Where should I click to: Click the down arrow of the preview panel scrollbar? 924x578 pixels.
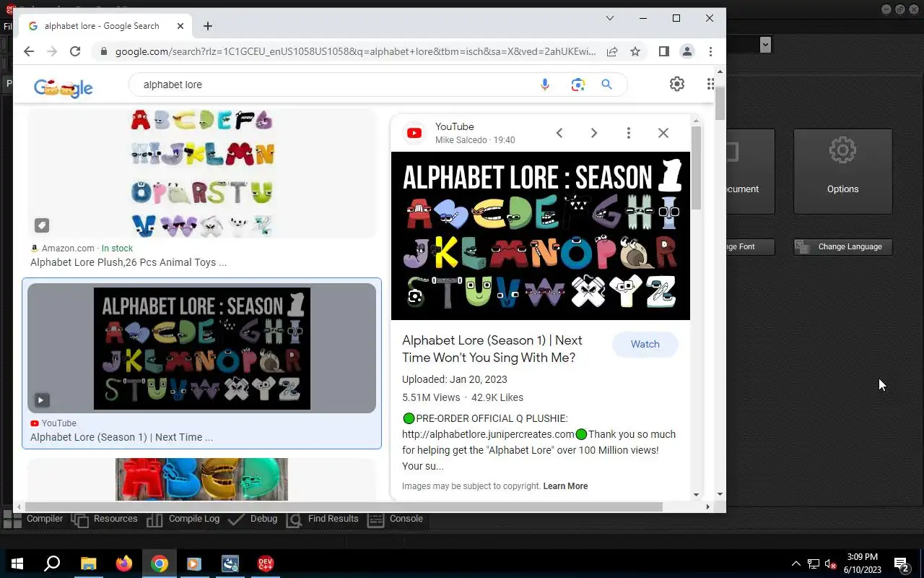pos(696,495)
